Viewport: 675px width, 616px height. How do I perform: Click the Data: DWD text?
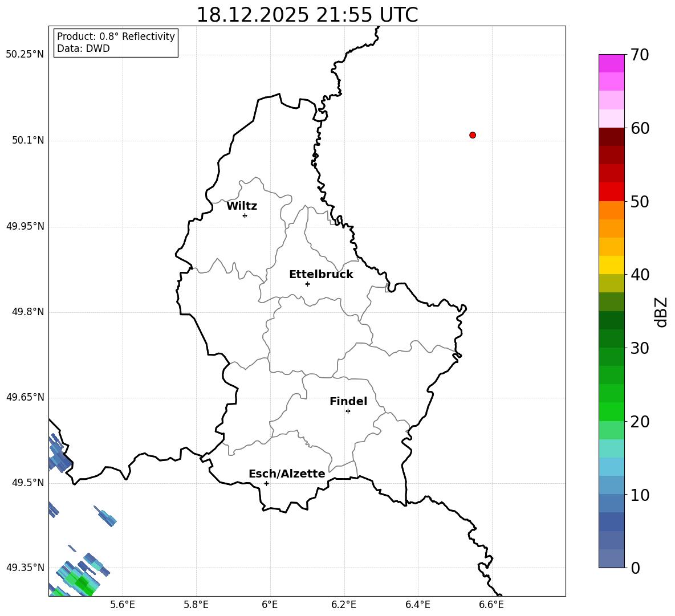[x=83, y=48]
